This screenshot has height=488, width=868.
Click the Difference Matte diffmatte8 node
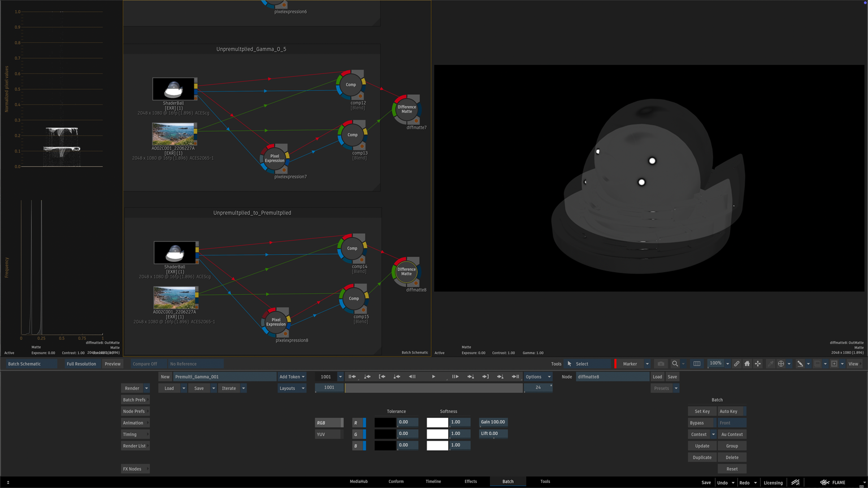(x=406, y=272)
